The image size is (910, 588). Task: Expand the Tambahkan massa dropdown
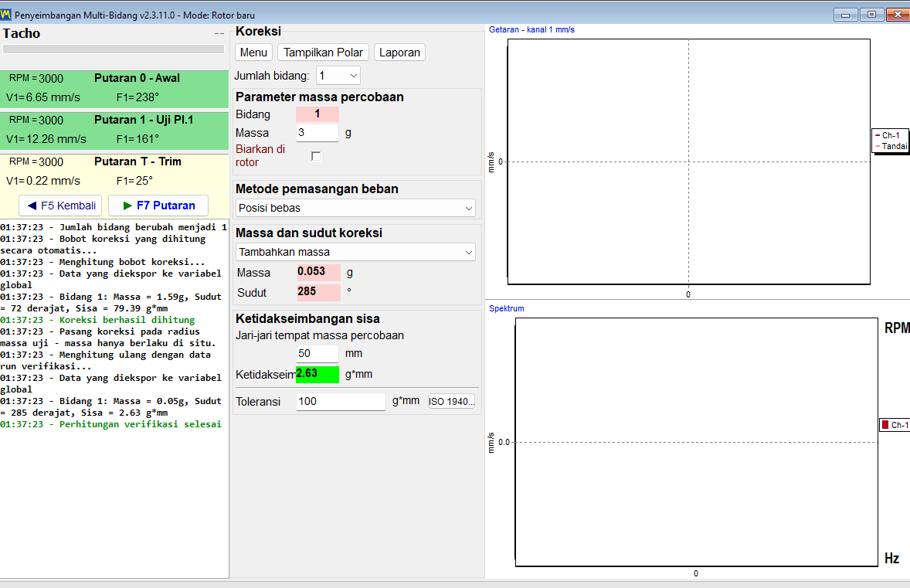[356, 252]
